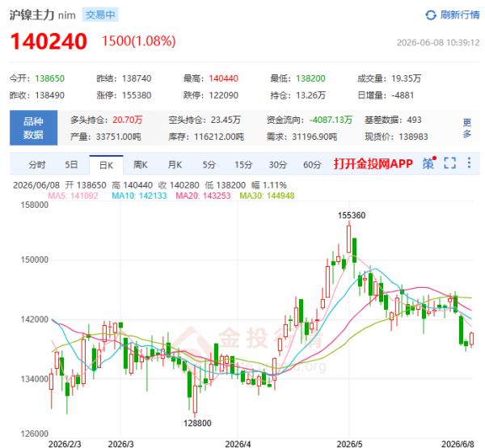Click the 150000 y-axis price label

click(35, 260)
